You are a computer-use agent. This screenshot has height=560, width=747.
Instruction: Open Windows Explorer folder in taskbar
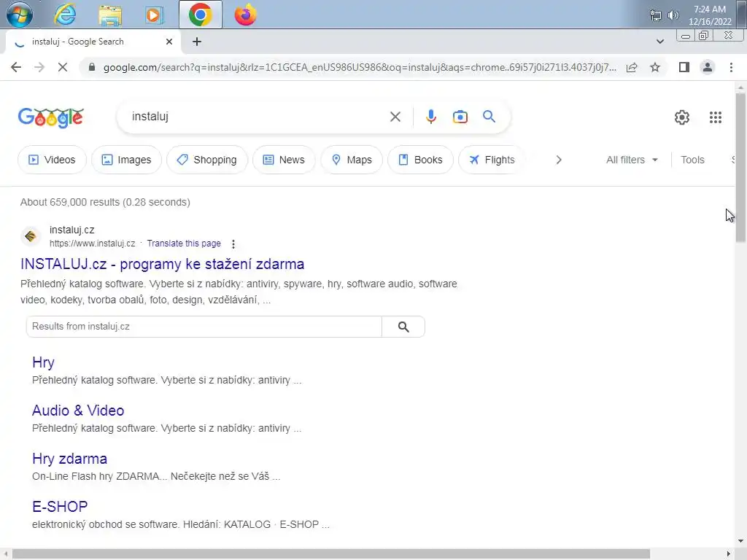(110, 15)
